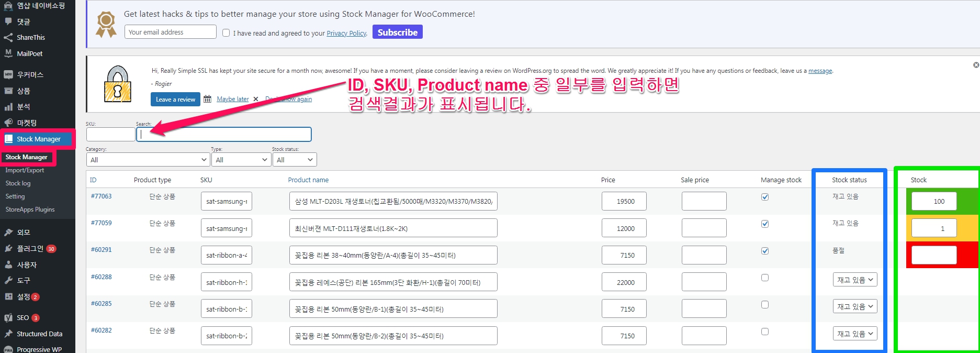Image resolution: width=980 pixels, height=353 pixels.
Task: Focus the Search text field
Action: point(224,134)
